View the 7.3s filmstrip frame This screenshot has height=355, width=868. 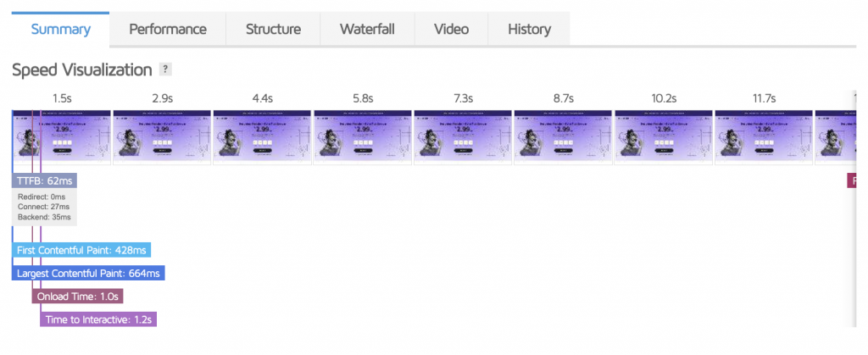(x=463, y=137)
